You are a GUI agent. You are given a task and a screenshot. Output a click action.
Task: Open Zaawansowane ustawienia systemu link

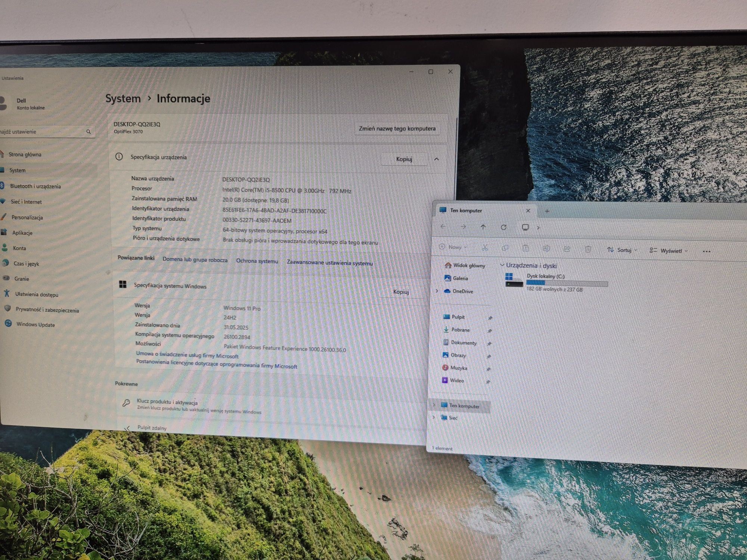330,262
